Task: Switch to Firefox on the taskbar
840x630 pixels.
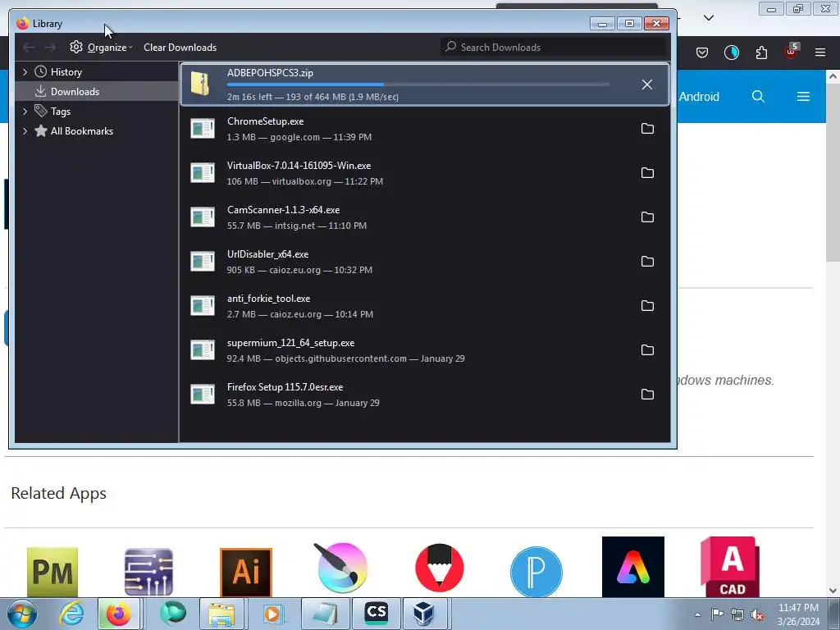Action: point(119,614)
